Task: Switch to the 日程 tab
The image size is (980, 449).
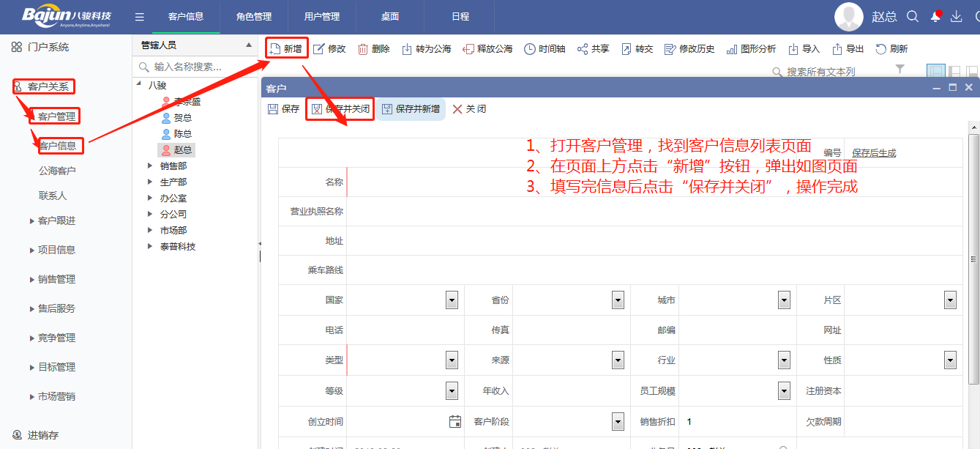Action: point(460,17)
